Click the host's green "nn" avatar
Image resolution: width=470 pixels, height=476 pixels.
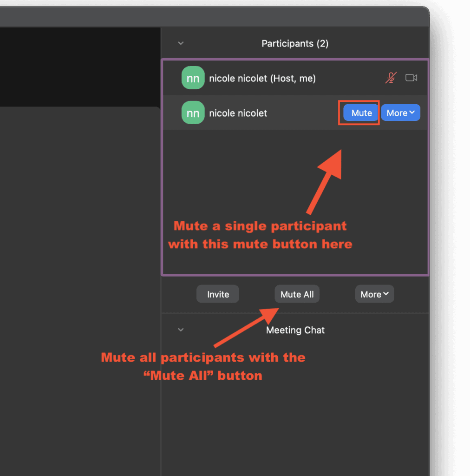(193, 78)
